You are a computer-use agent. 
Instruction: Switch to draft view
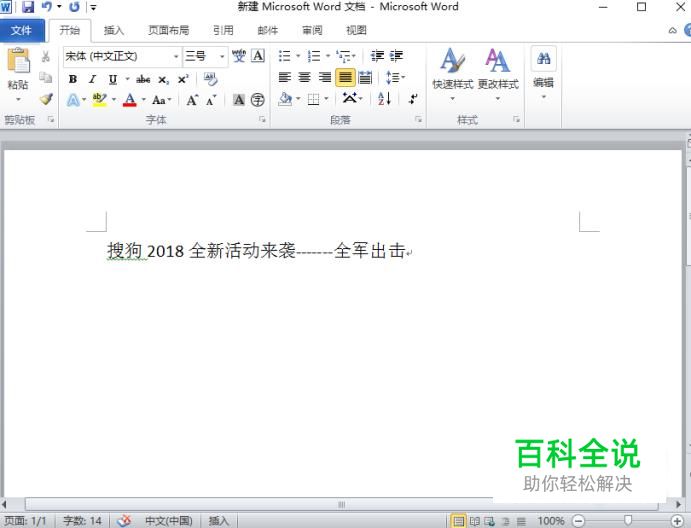pos(521,521)
